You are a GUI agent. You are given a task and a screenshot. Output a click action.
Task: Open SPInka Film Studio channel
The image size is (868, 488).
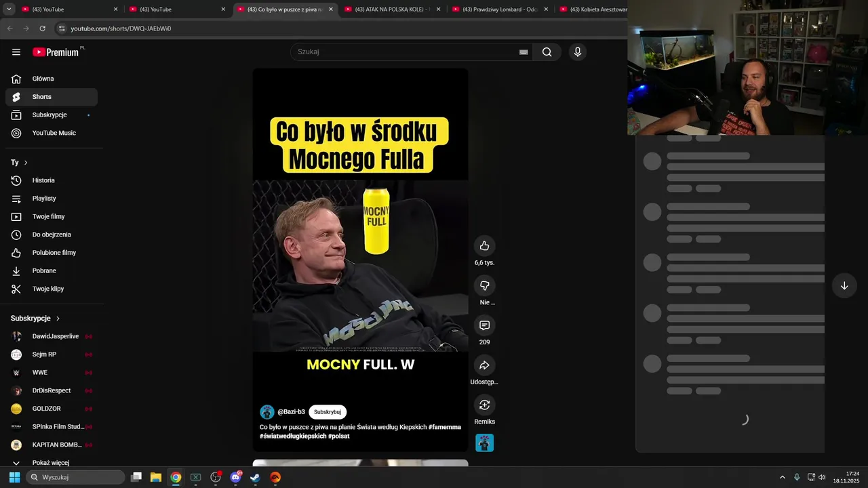click(x=52, y=426)
